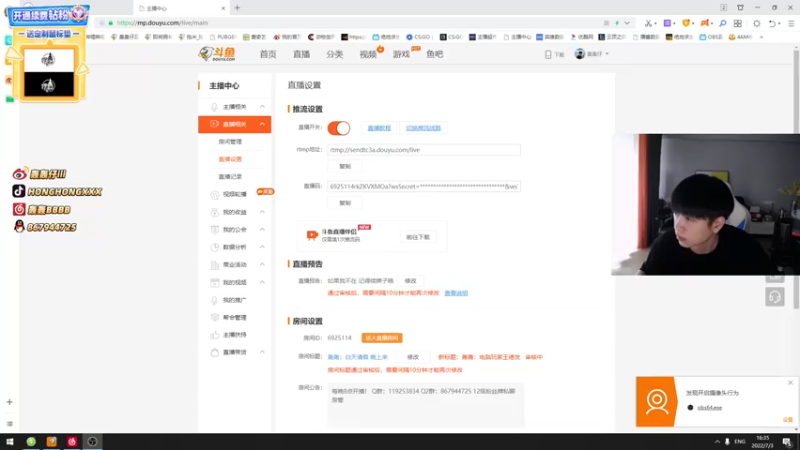
Task: Open the 鱼吧 navigation item
Action: click(x=435, y=54)
